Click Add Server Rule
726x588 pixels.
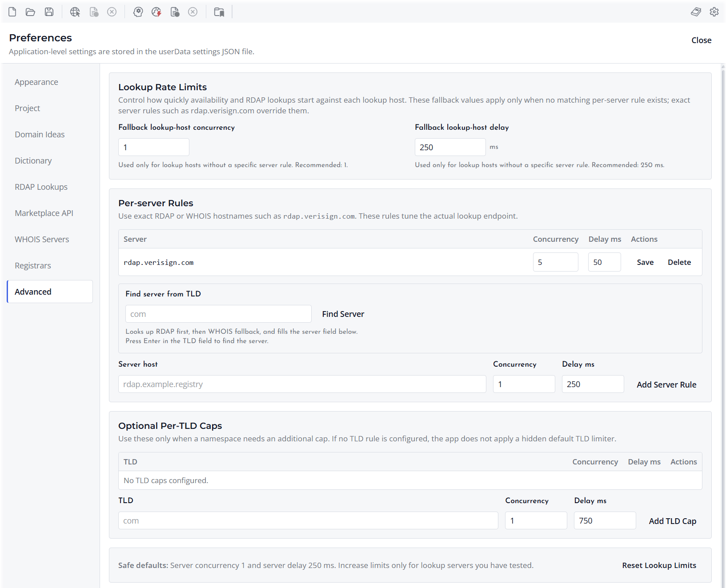coord(666,384)
